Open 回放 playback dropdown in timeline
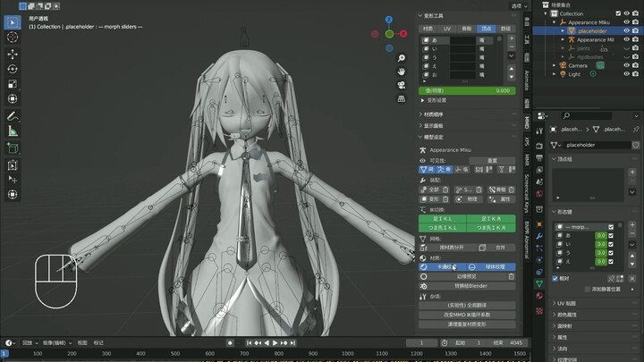This screenshot has width=644, height=362. tap(30, 342)
